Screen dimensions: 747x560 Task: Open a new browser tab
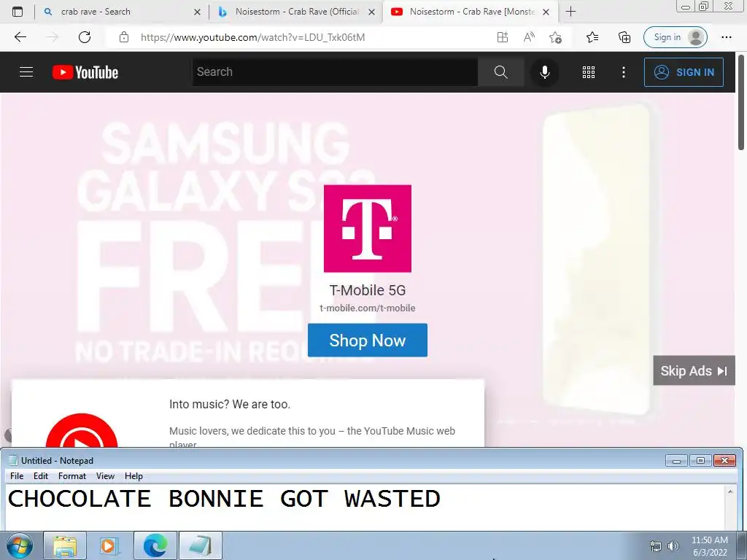570,12
